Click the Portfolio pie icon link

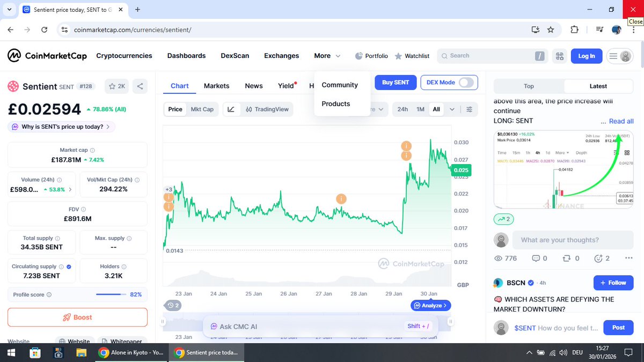click(371, 56)
